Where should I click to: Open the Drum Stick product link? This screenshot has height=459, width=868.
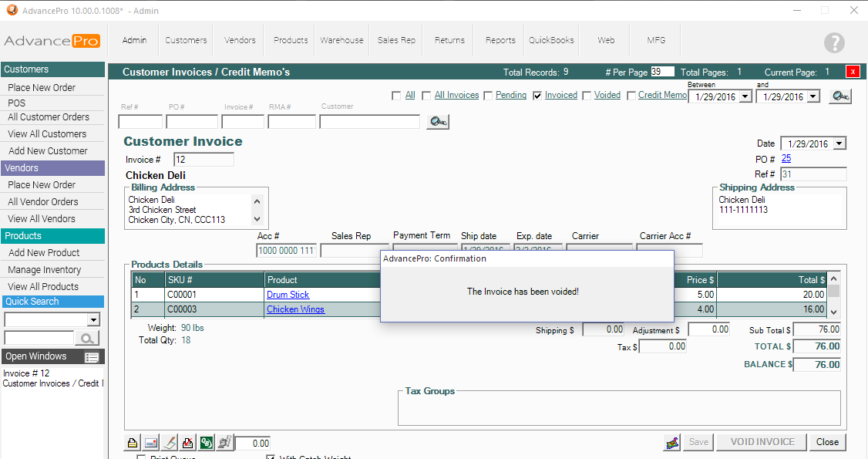point(288,295)
